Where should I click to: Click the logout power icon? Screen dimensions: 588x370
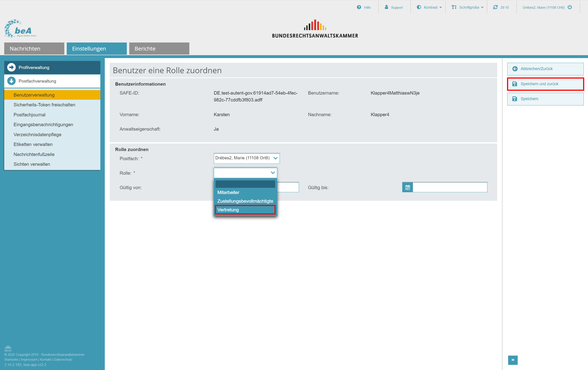coord(570,7)
